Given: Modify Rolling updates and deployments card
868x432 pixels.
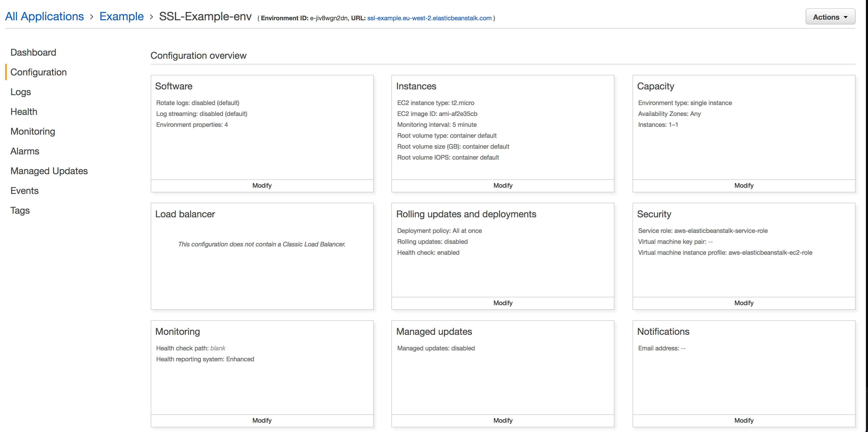Looking at the screenshot, I should tap(503, 303).
